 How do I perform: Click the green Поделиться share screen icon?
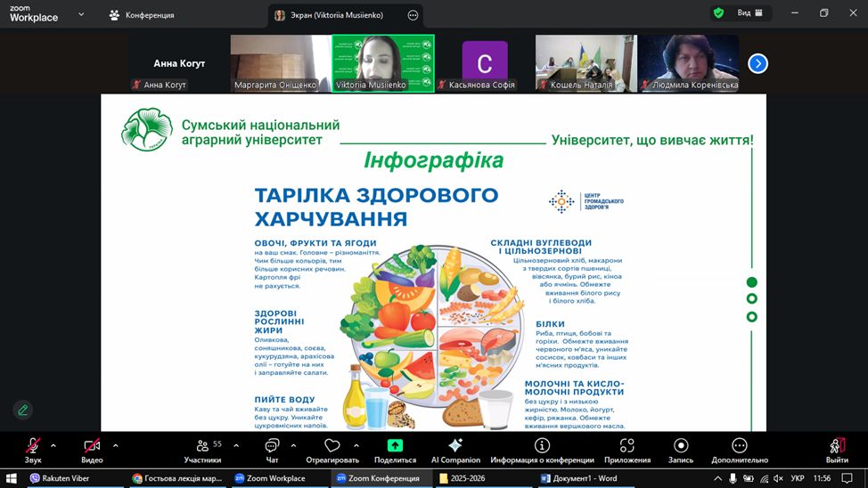point(395,446)
